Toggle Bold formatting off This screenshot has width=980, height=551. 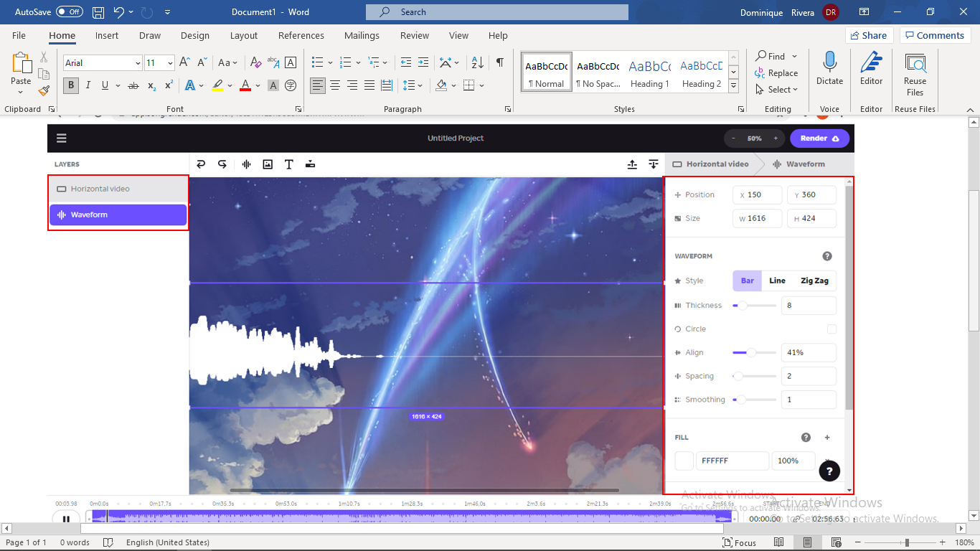tap(71, 85)
